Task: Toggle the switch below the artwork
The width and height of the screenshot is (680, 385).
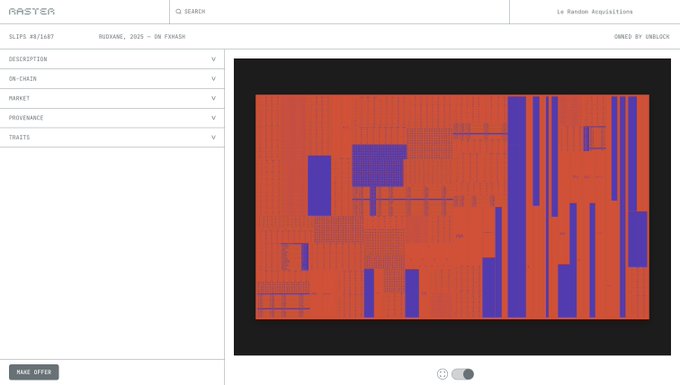Action: [463, 374]
